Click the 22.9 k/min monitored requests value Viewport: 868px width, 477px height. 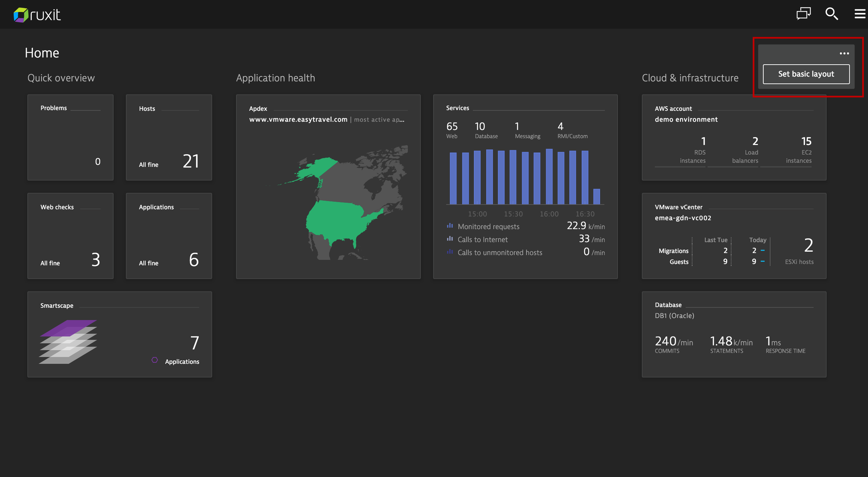pos(586,226)
